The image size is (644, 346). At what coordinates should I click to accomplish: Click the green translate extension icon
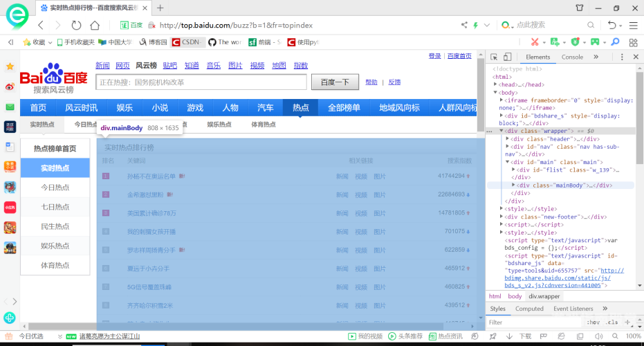click(x=555, y=42)
